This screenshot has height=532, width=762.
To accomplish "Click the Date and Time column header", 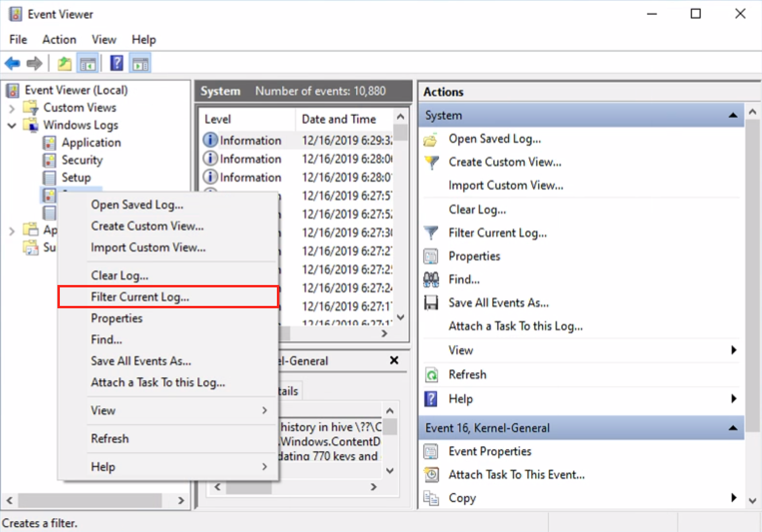I will click(x=339, y=119).
